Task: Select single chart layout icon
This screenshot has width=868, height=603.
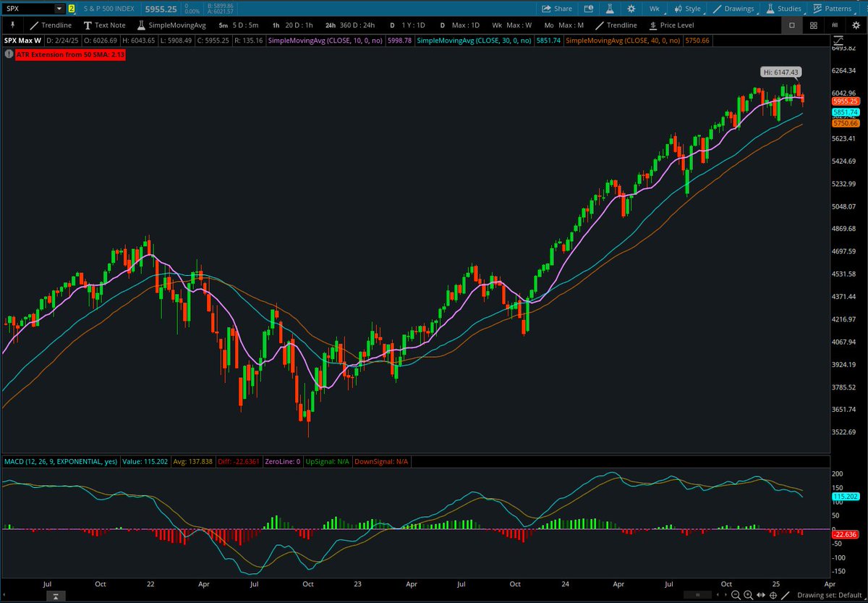Action: (x=791, y=25)
